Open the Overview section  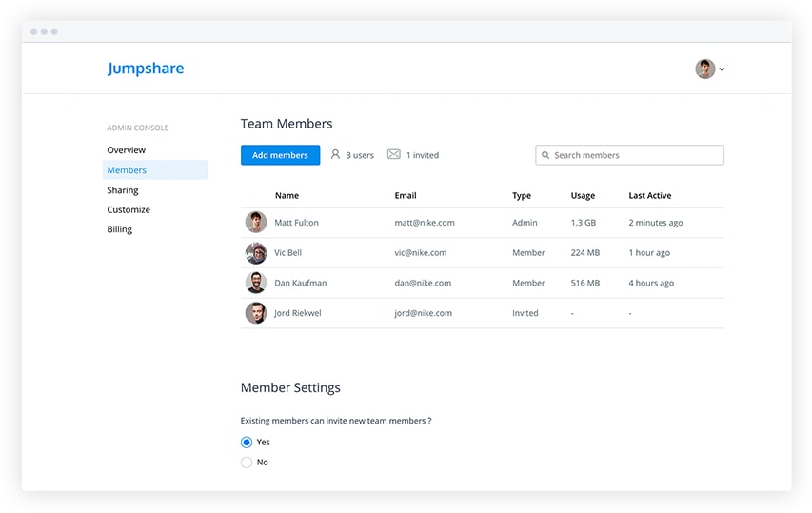(127, 150)
